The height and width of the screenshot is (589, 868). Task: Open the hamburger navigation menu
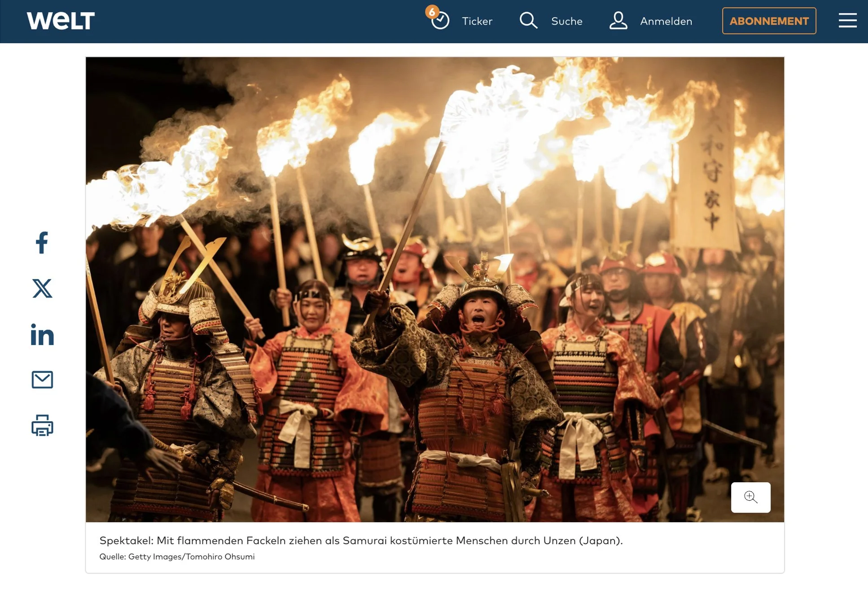[847, 21]
